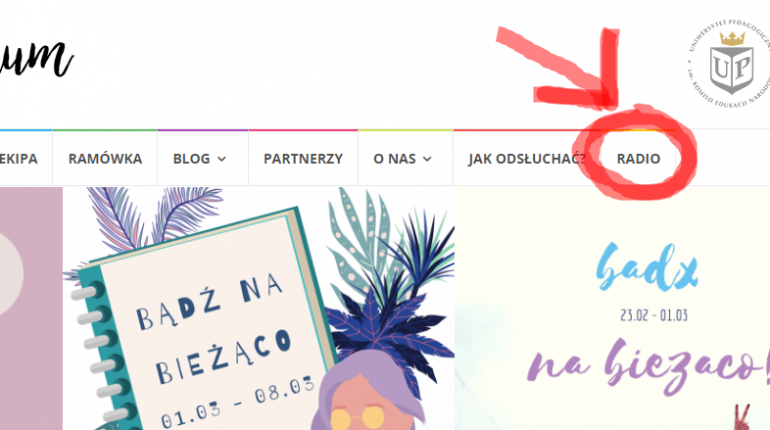
Task: Click the 01.03 - 08.03 date on notebook
Action: (x=237, y=401)
